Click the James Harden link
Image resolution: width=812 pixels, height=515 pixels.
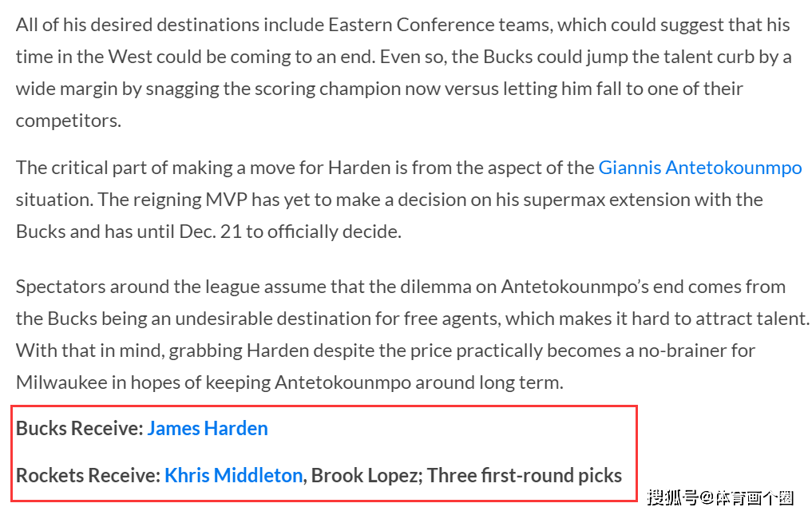point(208,428)
